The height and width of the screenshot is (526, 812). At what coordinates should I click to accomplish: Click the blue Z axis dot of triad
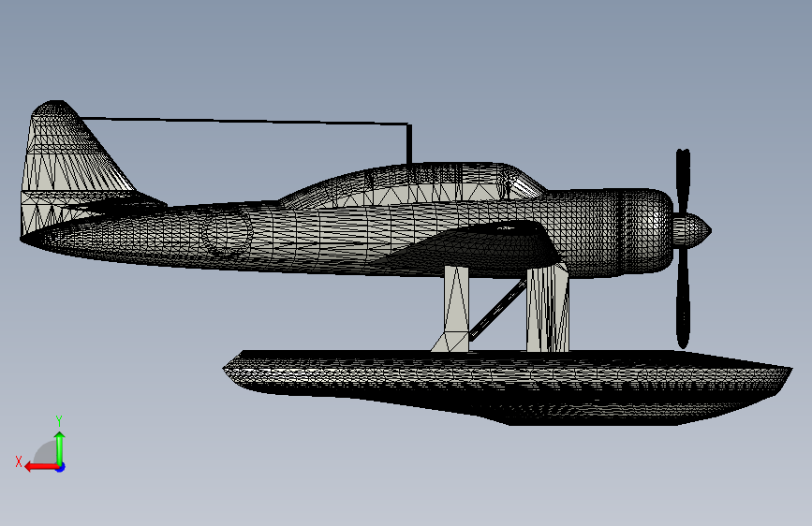[61, 468]
